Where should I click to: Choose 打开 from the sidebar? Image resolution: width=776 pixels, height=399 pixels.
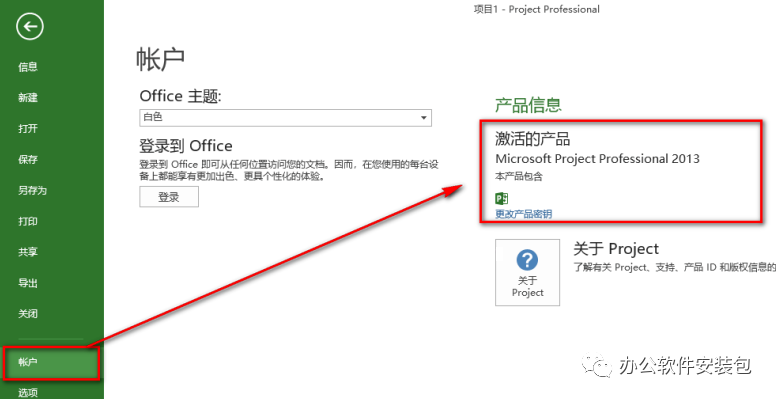pyautogui.click(x=28, y=129)
